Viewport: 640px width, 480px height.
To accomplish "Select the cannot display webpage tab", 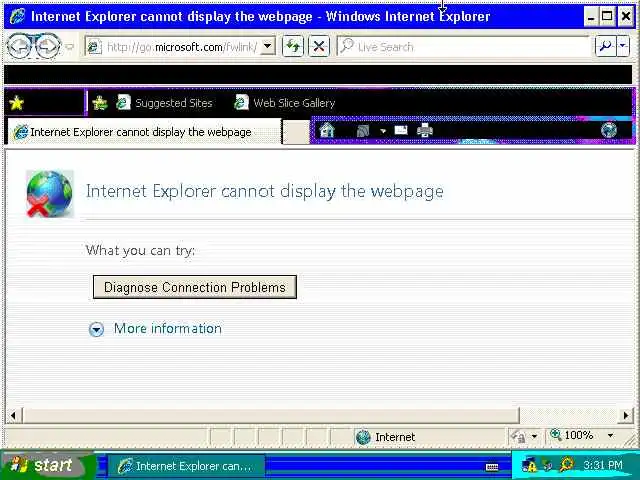I will coord(144,132).
